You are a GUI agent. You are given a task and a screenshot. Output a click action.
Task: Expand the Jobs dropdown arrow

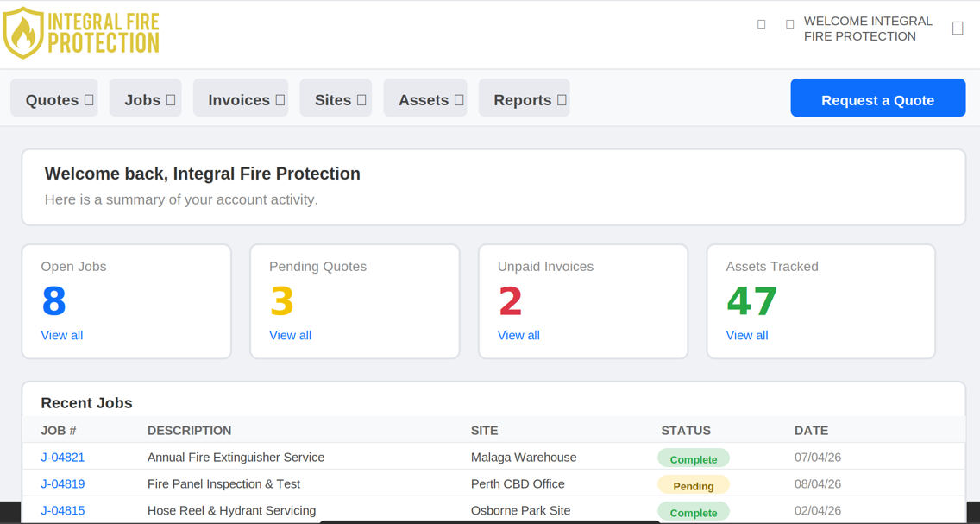tap(172, 99)
